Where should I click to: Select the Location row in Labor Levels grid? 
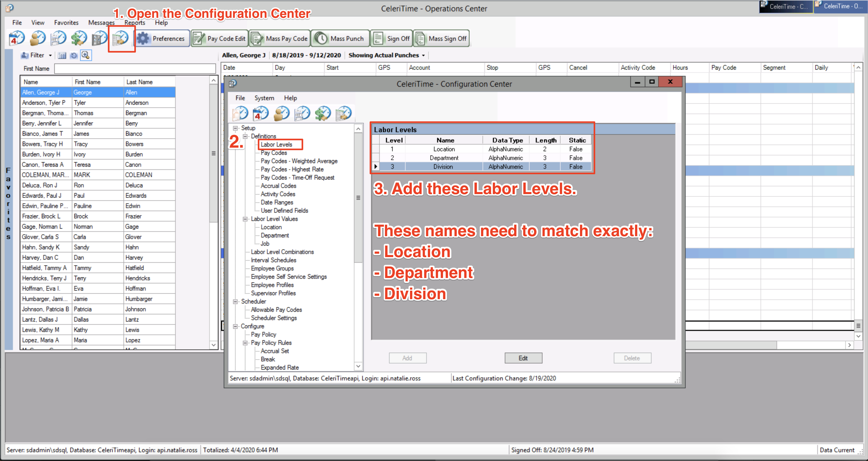coord(481,149)
